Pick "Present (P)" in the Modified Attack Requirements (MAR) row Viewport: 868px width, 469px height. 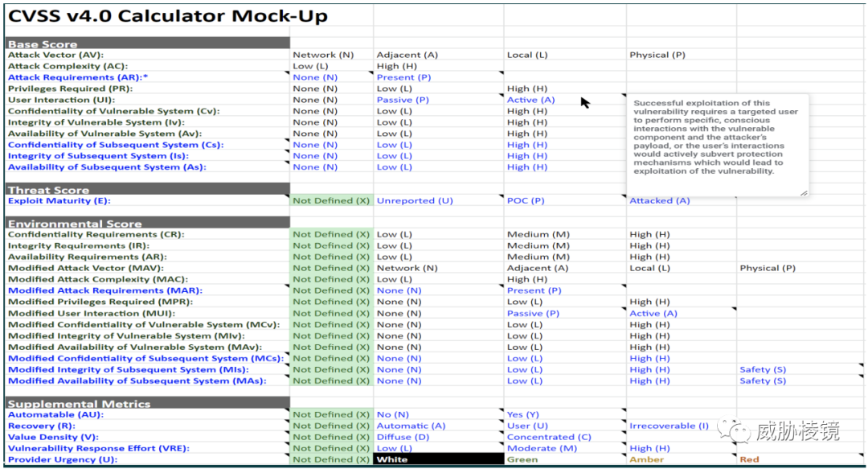(x=534, y=290)
